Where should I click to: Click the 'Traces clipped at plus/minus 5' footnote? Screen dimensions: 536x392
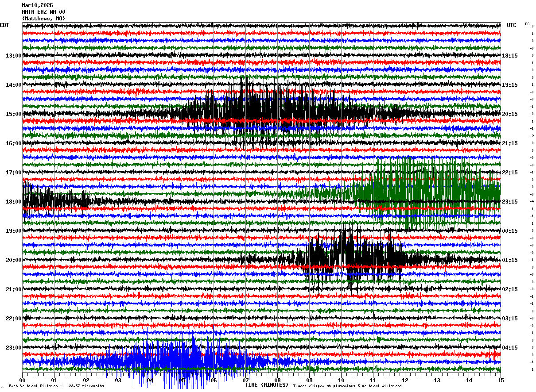pos(348,386)
